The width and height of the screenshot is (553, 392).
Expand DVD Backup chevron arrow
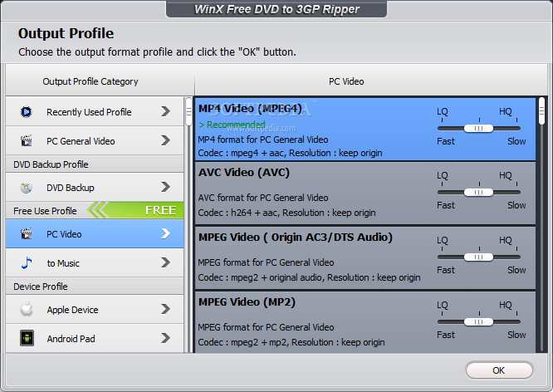pos(165,187)
